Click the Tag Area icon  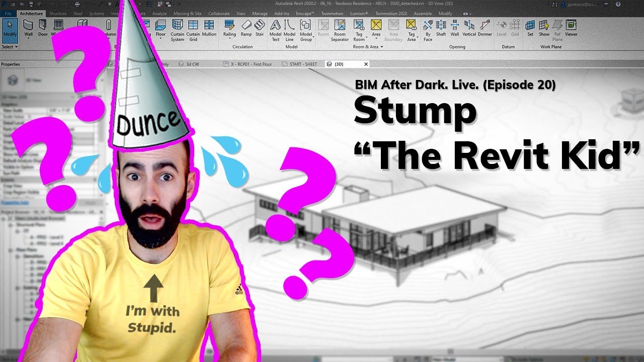click(411, 25)
